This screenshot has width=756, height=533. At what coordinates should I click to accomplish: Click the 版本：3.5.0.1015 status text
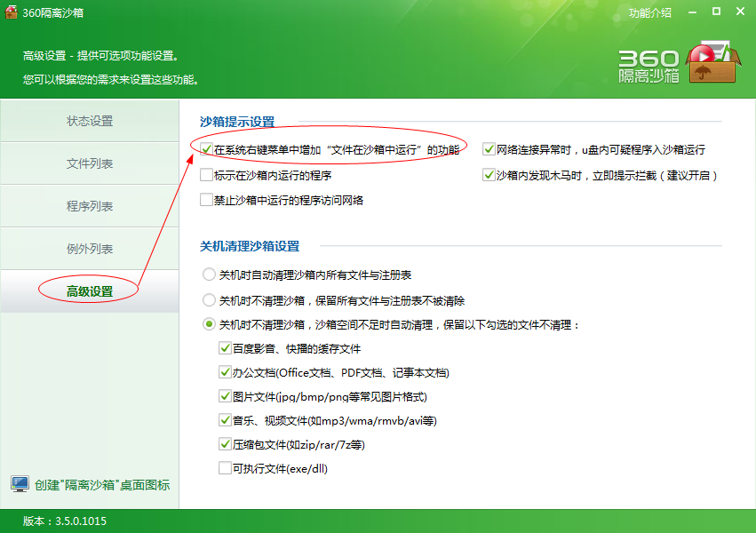click(65, 521)
